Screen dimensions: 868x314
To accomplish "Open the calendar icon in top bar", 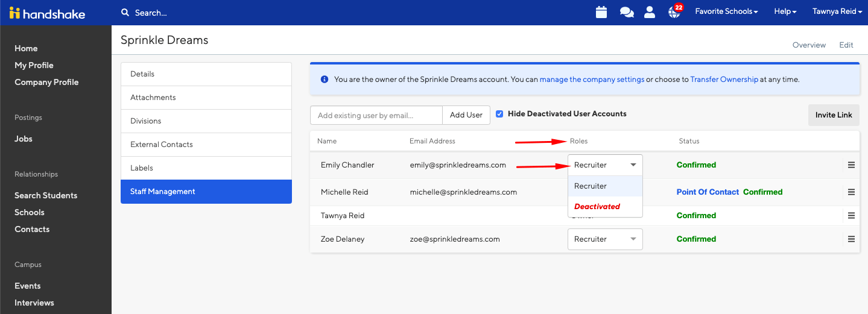I will tap(601, 11).
